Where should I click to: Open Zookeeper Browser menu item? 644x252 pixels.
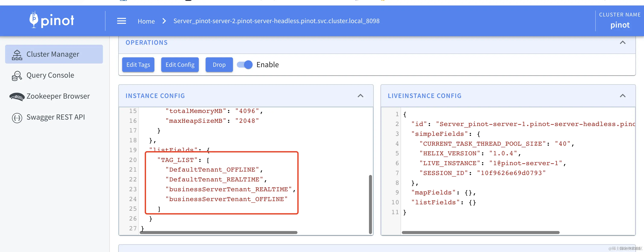58,96
